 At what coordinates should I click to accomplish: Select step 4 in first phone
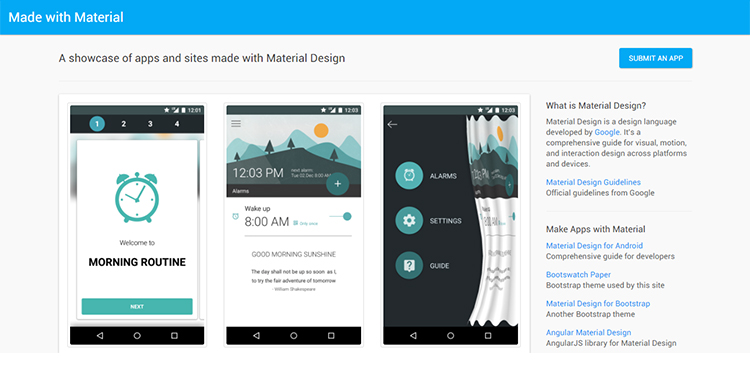177,124
